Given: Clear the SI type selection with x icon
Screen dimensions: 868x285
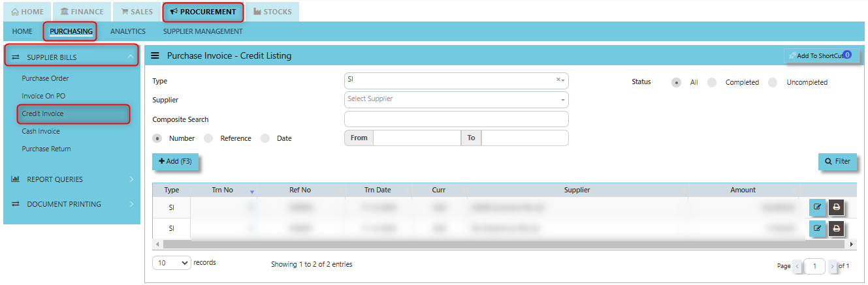Looking at the screenshot, I should (x=558, y=80).
